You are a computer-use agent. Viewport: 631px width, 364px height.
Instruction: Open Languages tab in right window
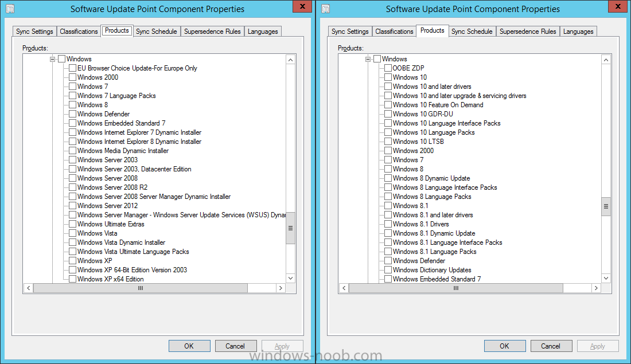pyautogui.click(x=578, y=32)
